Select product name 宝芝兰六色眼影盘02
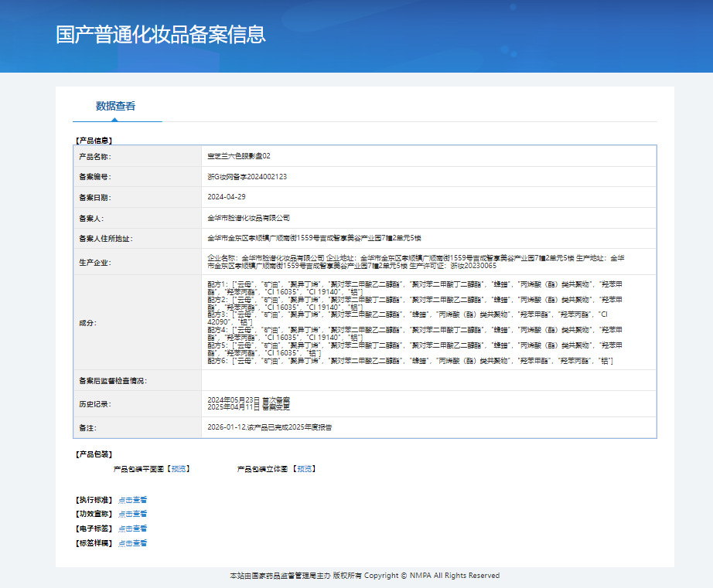The width and height of the screenshot is (713, 588). (239, 156)
